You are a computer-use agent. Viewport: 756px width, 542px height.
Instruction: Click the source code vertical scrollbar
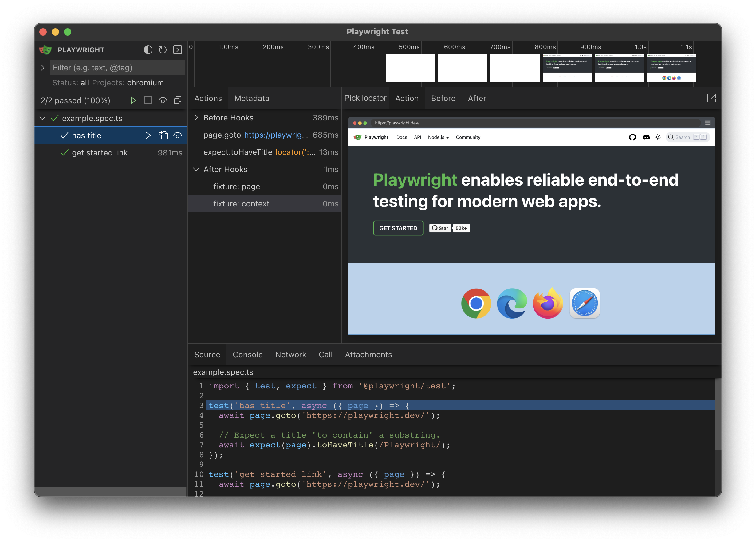pyautogui.click(x=718, y=414)
